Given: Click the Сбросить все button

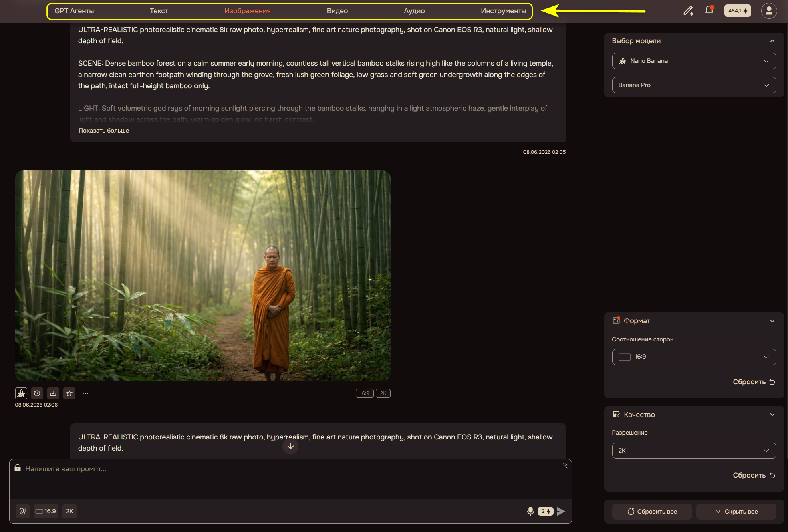Looking at the screenshot, I should tap(652, 512).
